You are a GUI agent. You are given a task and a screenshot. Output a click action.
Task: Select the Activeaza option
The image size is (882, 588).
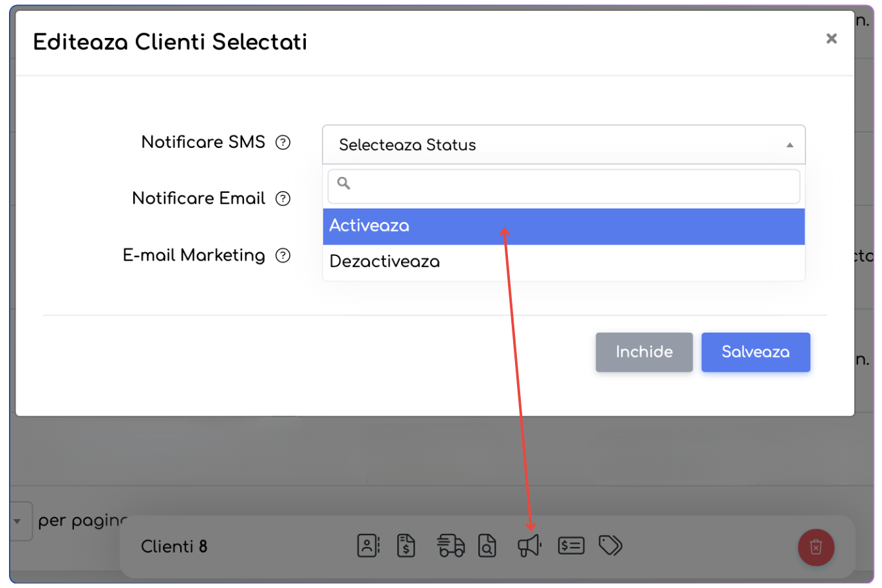pyautogui.click(x=563, y=226)
